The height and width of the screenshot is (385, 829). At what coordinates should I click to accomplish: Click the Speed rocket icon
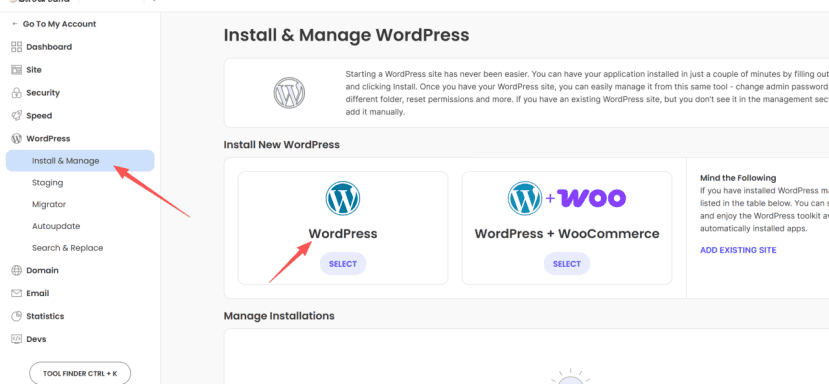[x=16, y=116]
